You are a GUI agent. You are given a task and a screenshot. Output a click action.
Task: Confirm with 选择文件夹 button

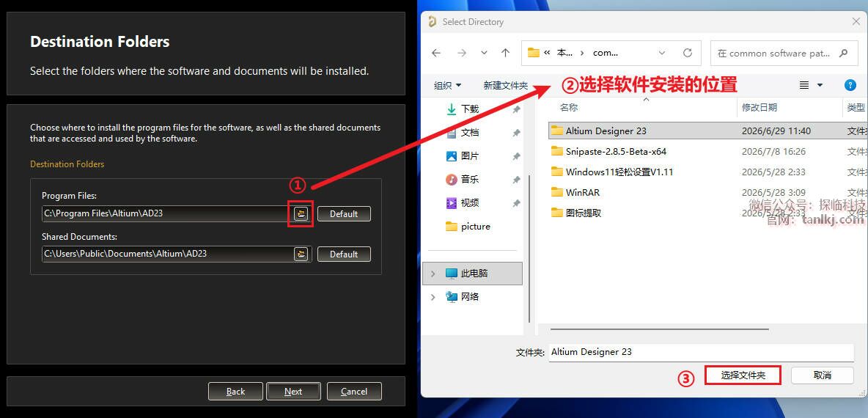tap(743, 375)
